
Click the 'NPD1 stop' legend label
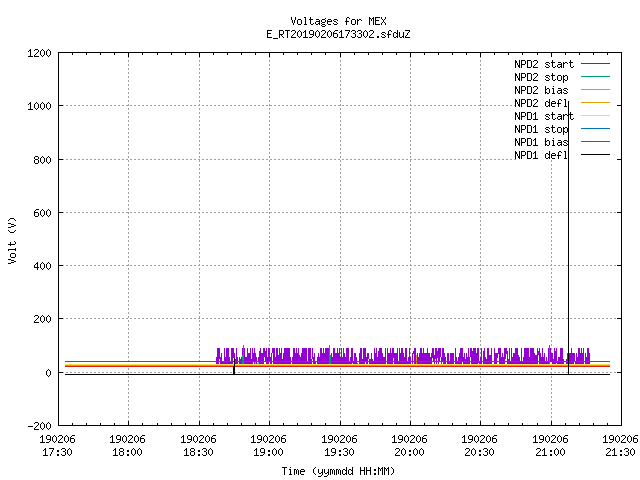(x=541, y=129)
